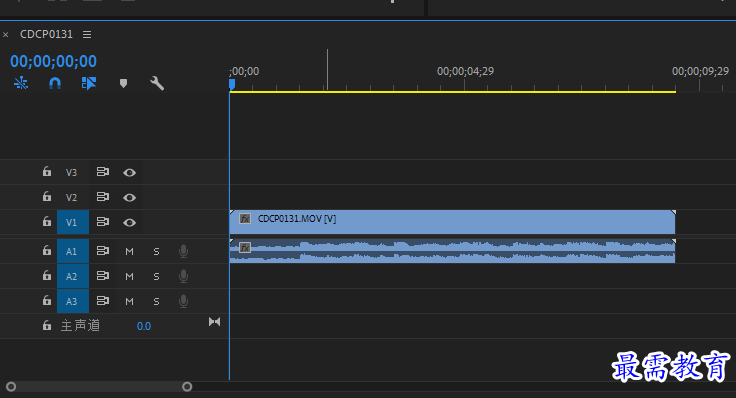Add a marker with the marker icon

coord(123,84)
